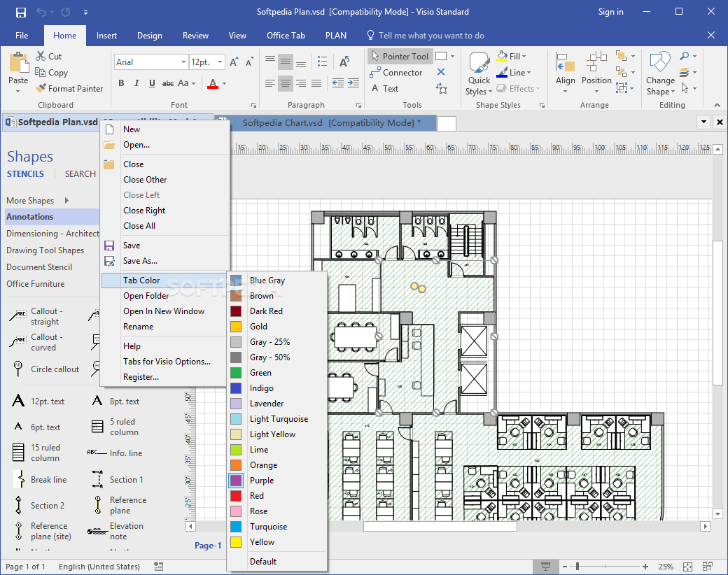Fit page to window icon
Viewport: 728px width, 575px height.
(x=687, y=566)
